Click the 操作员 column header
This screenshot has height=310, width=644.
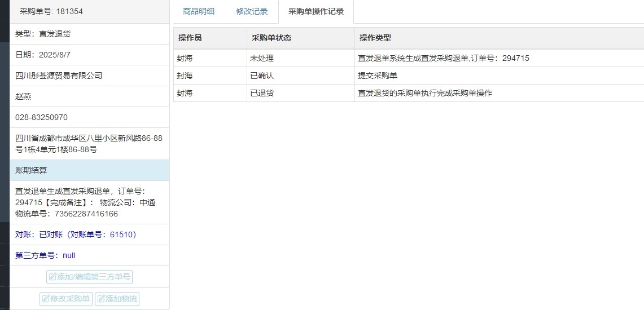tap(190, 38)
